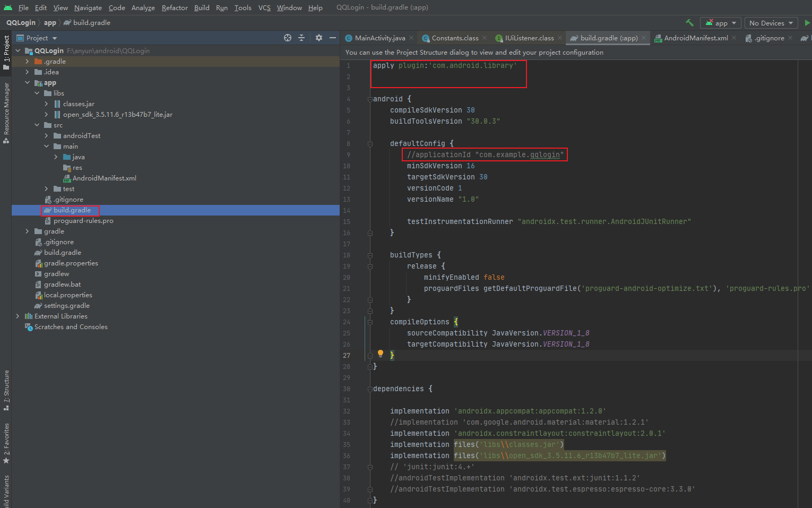Screen dimensions: 812x508
Task: Run the app with green play button
Action: point(807,23)
